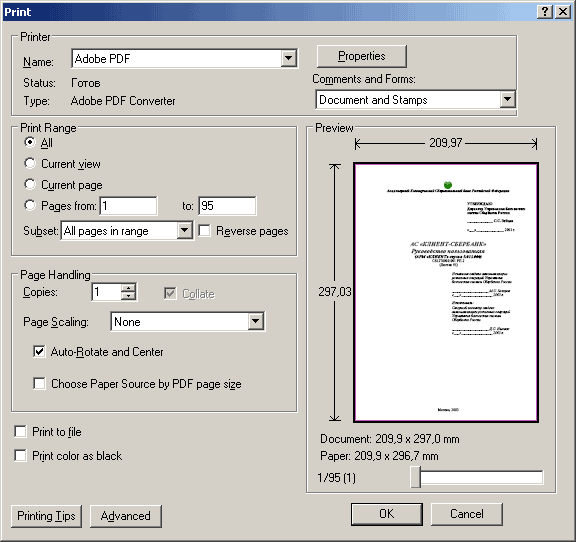Click the Printing Tips button
Screen dimensions: 576x542
pos(46,516)
